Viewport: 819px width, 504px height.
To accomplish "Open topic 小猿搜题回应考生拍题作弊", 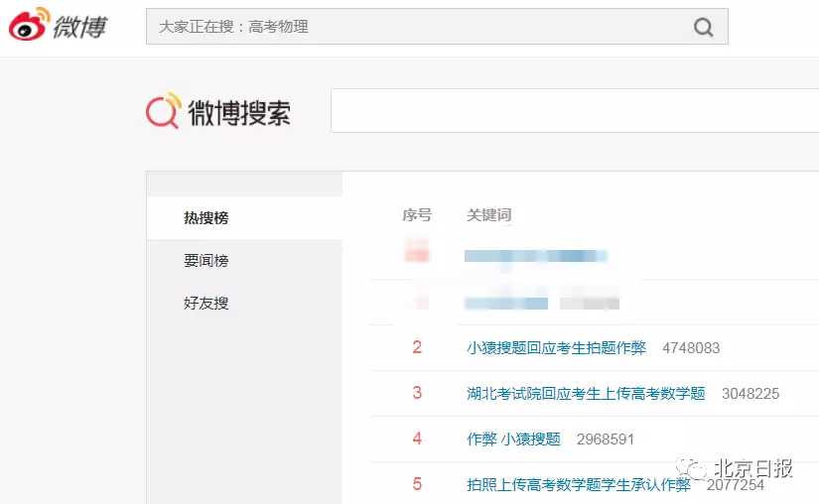I will (556, 348).
